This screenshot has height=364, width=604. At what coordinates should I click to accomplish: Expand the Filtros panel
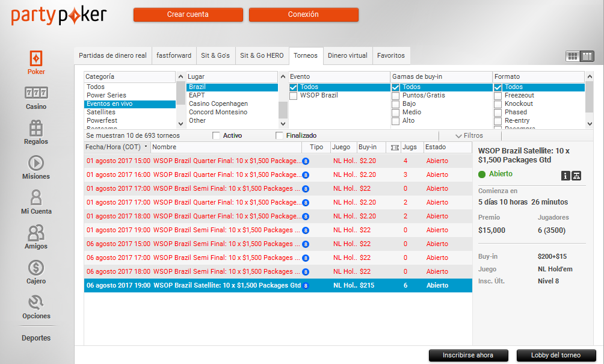[x=469, y=135]
